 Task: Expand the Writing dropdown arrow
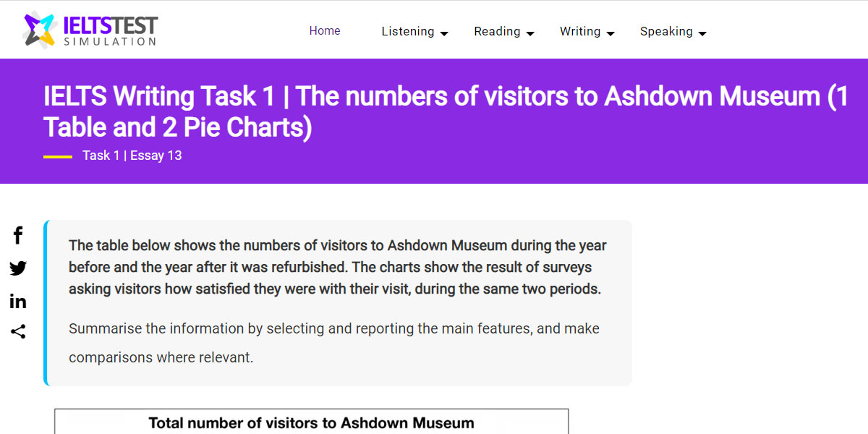[611, 33]
